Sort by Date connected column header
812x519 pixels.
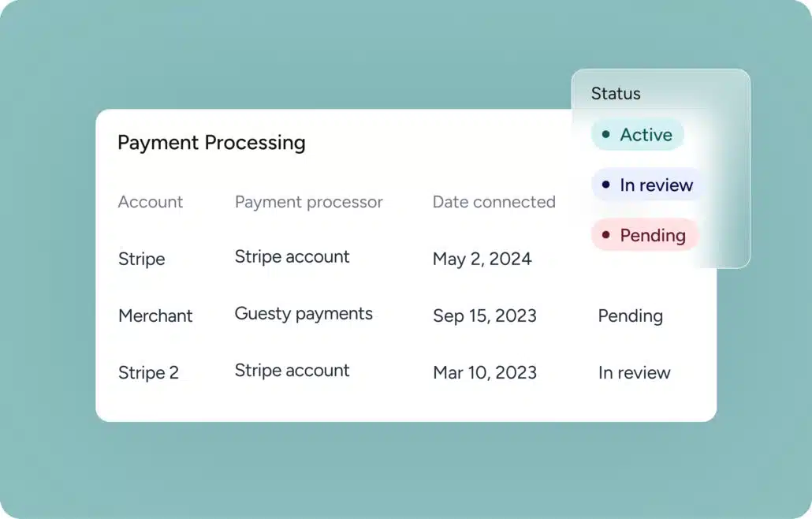tap(494, 202)
